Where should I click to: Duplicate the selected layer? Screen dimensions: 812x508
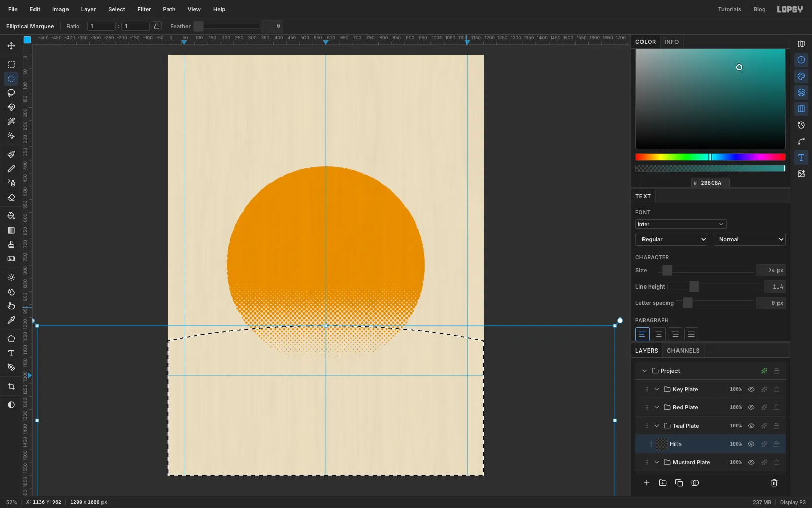click(679, 483)
